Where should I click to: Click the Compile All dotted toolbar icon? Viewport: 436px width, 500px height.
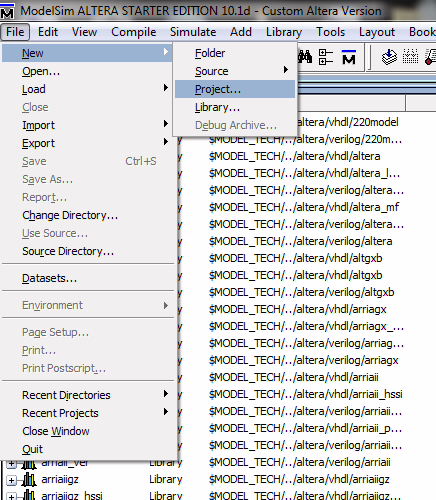[410, 57]
